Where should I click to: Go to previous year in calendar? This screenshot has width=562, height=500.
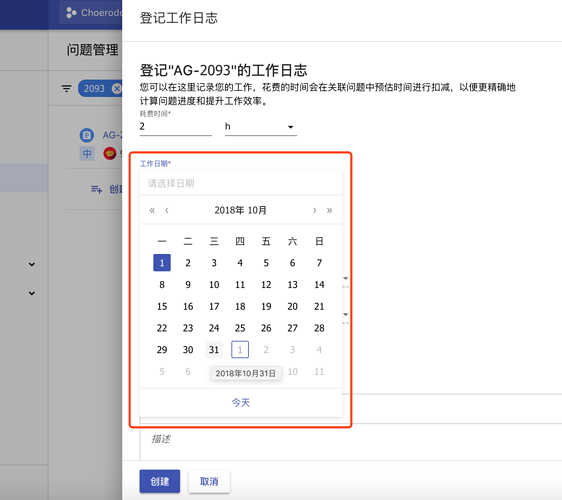(x=152, y=210)
